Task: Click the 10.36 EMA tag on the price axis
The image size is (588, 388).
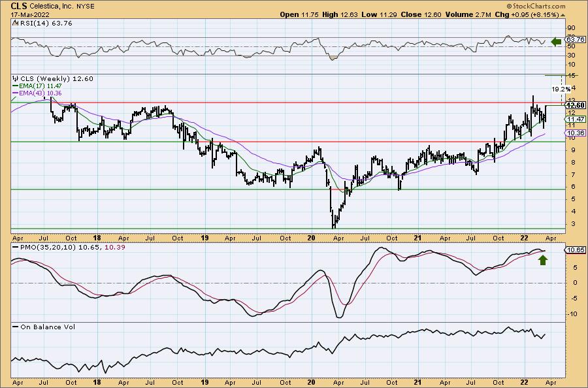Action: click(576, 133)
